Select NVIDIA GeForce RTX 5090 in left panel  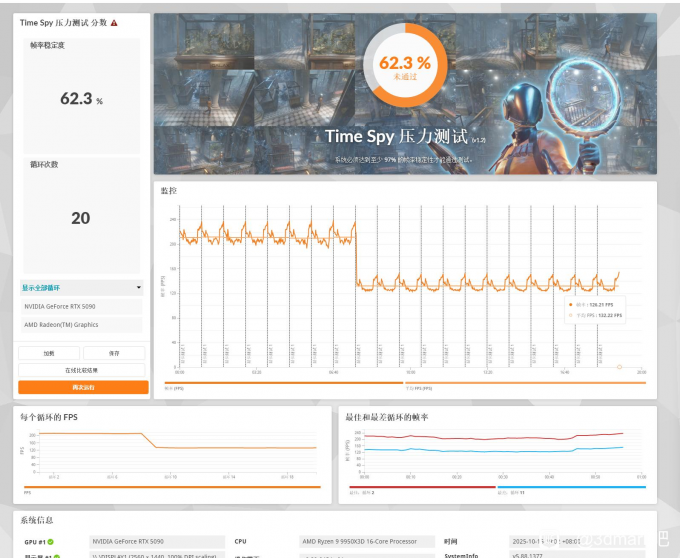tap(82, 307)
